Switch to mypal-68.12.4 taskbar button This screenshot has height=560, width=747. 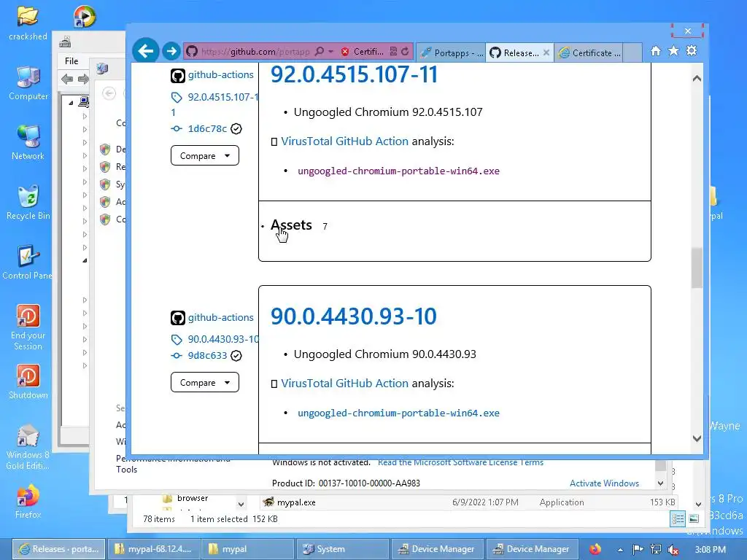153,549
